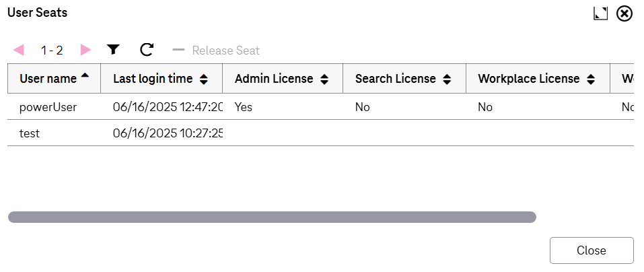Image resolution: width=644 pixels, height=272 pixels.
Task: Click the Release Seat button
Action: (217, 50)
